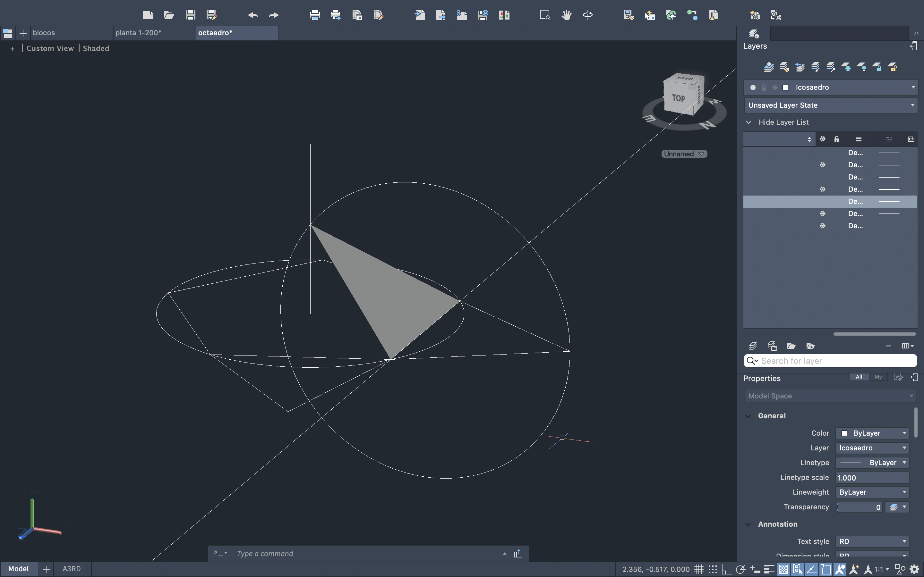Toggle Ortho mode in status bar
Screen dimensions: 924x577
coord(726,569)
